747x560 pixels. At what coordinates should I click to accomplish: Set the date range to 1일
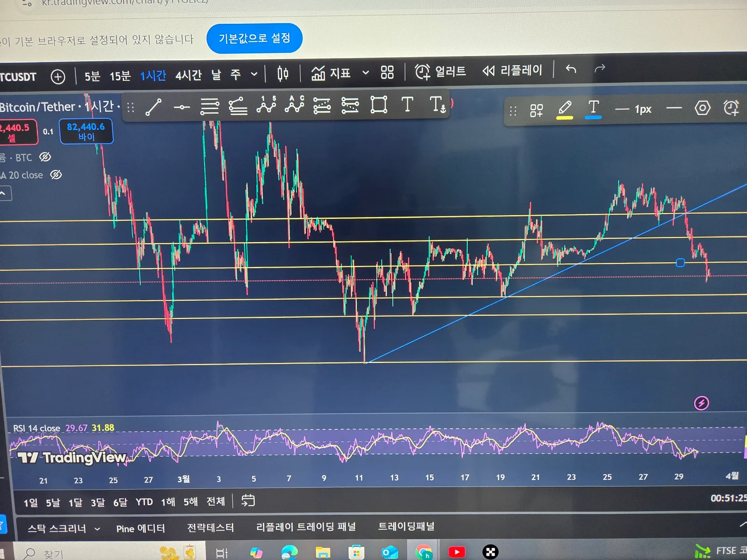coord(31,502)
